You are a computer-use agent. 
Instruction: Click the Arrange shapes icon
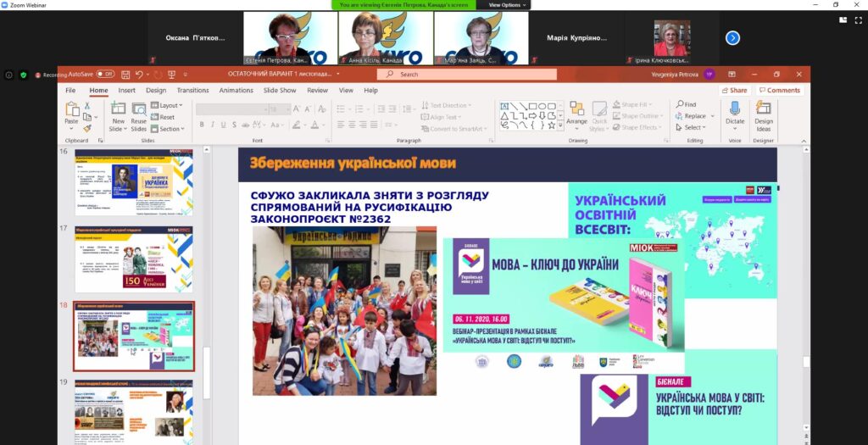click(x=576, y=109)
